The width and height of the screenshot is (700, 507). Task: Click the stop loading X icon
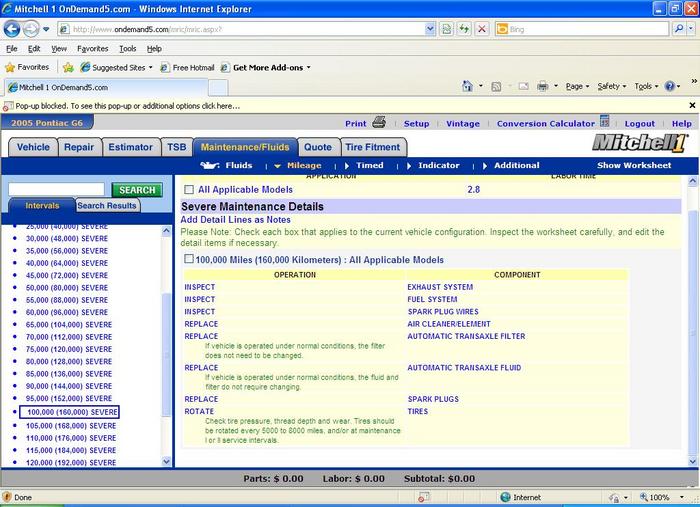click(x=481, y=29)
